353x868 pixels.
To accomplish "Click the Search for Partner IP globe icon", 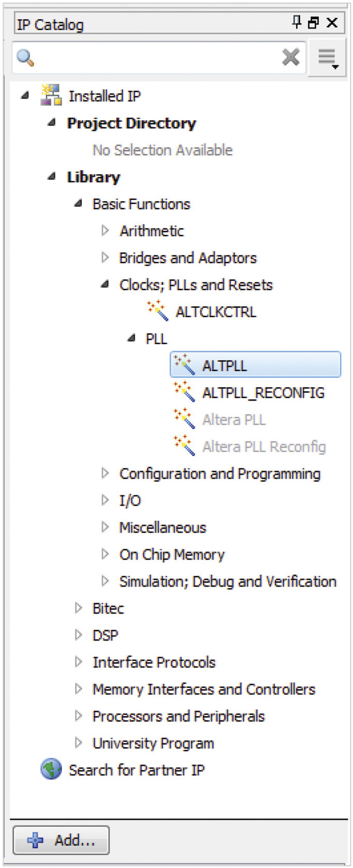I will [x=51, y=770].
